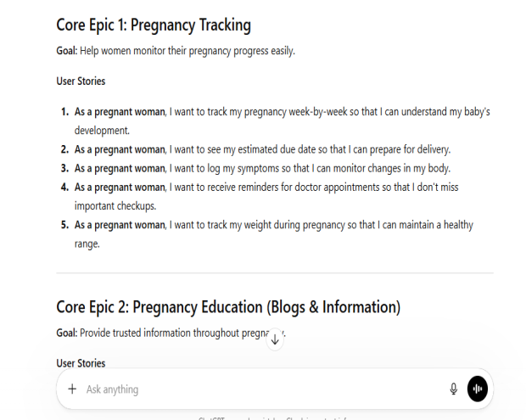The width and height of the screenshot is (526, 420).
Task: Click user story 1 about week-by-week tracking
Action: coord(280,112)
